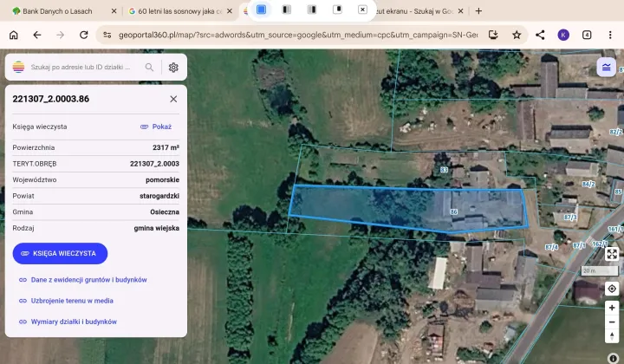Select the left-half split screenshot icon

(x=287, y=10)
